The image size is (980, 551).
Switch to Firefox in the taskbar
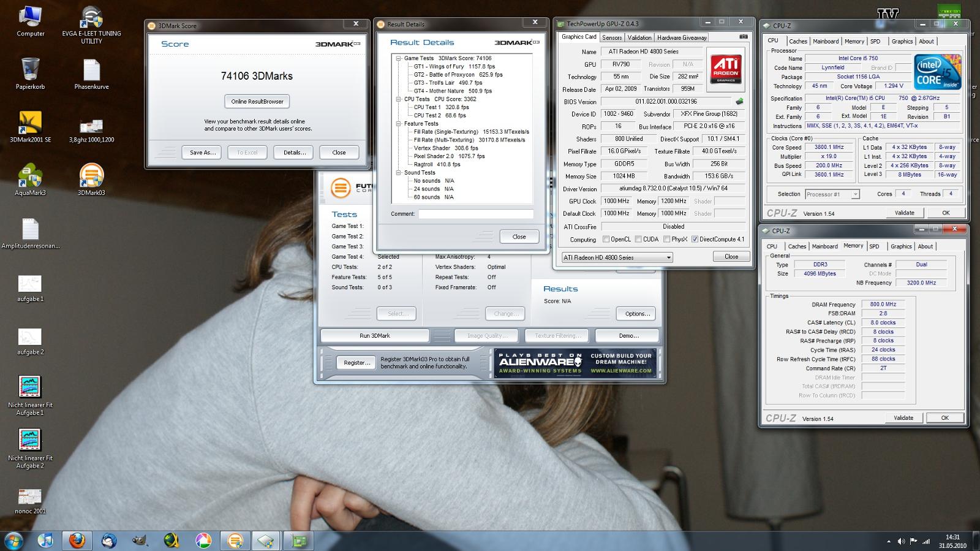77,541
